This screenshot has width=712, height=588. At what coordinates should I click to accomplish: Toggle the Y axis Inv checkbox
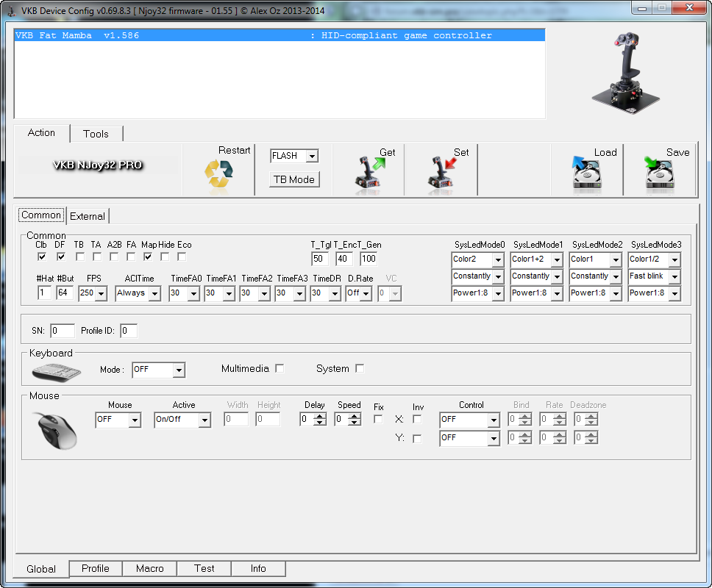pos(417,439)
